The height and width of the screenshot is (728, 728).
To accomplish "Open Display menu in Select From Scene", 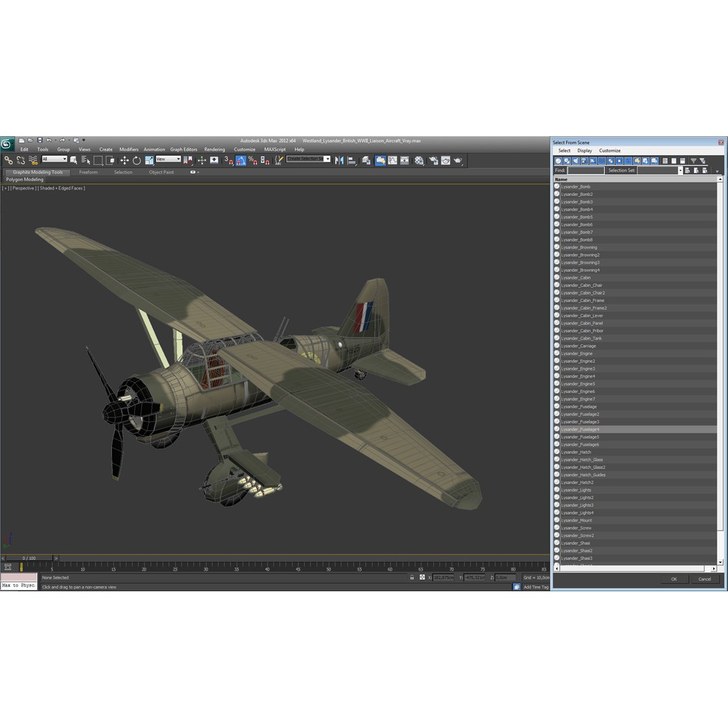I will (584, 150).
